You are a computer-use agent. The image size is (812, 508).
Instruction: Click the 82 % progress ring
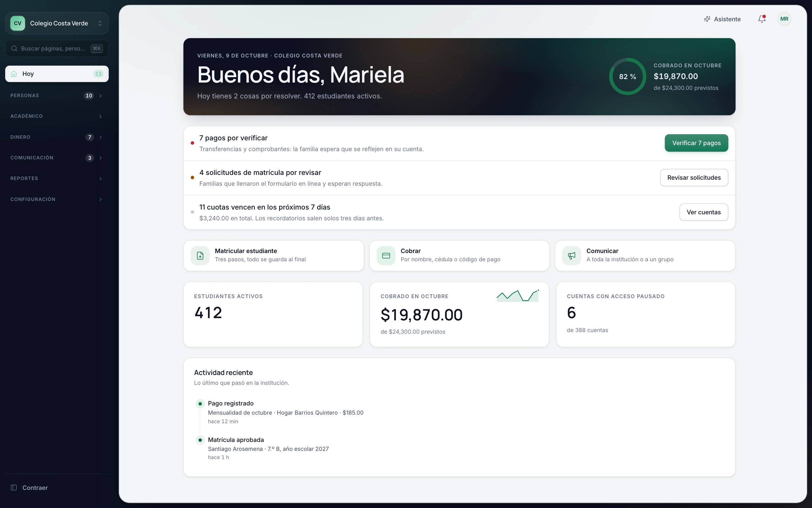click(627, 77)
